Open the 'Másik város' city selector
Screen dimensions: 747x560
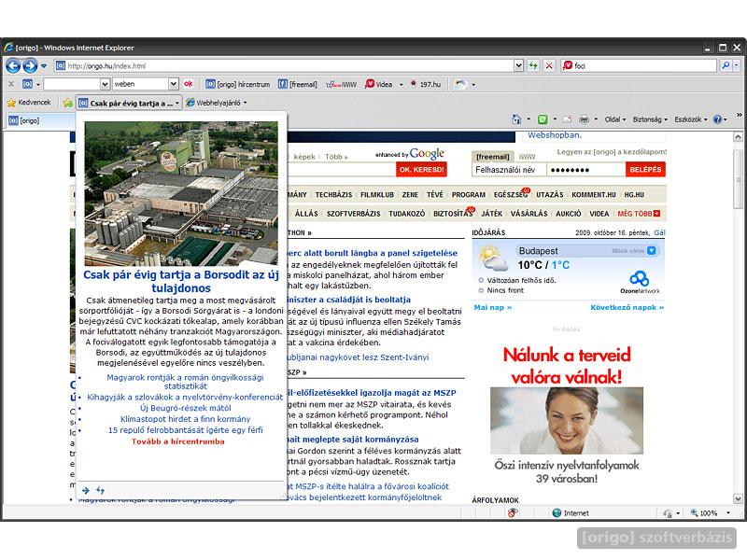[x=634, y=250]
